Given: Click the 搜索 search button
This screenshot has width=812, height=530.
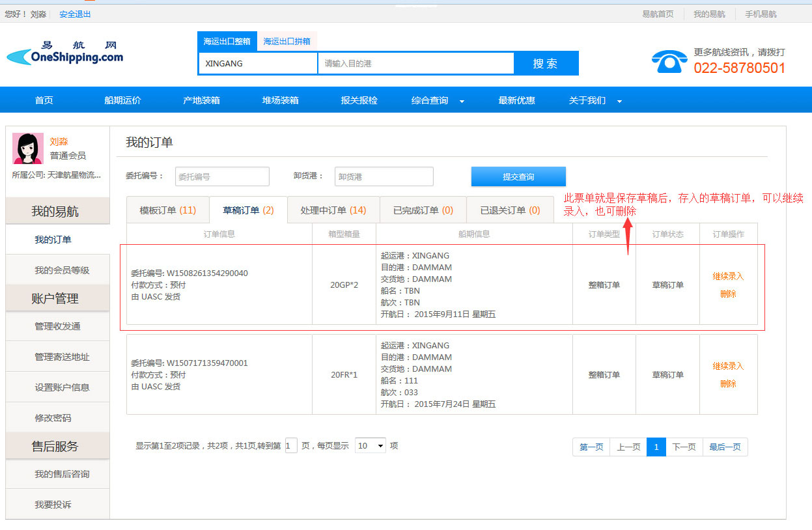Looking at the screenshot, I should click(545, 63).
